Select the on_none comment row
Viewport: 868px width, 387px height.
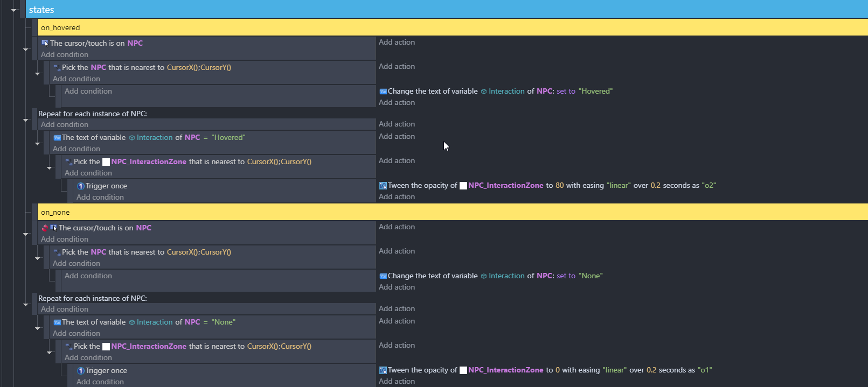click(453, 212)
